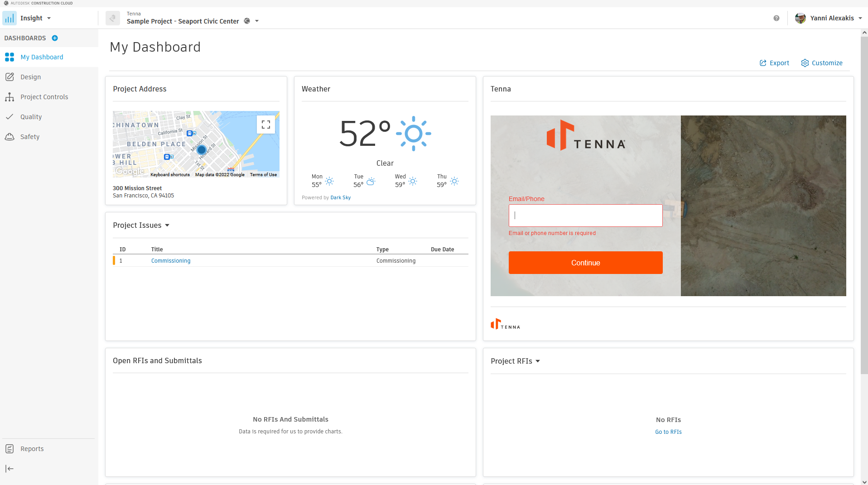The width and height of the screenshot is (868, 485).
Task: Select My Dashboard in sidebar
Action: [x=49, y=57]
